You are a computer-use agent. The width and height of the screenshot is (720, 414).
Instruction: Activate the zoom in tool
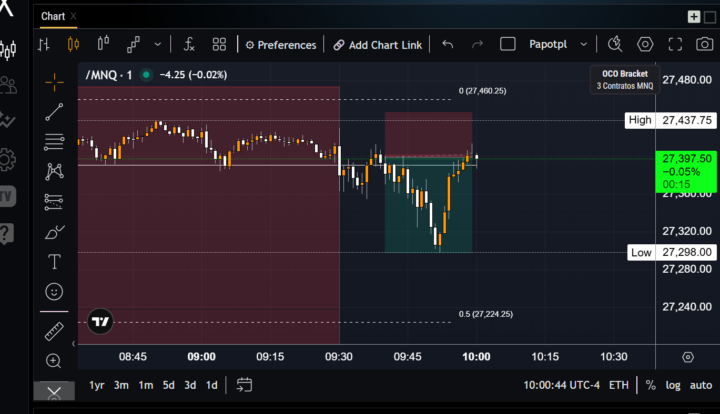pyautogui.click(x=54, y=361)
